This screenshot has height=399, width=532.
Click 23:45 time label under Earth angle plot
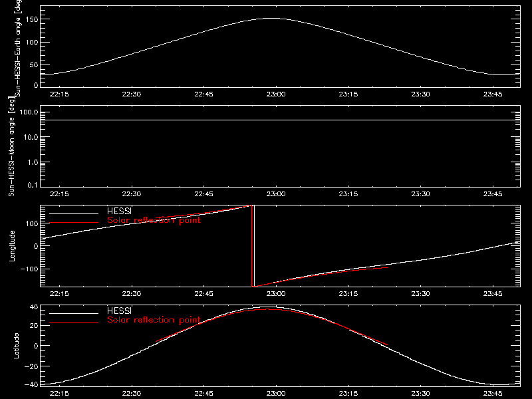(x=493, y=94)
